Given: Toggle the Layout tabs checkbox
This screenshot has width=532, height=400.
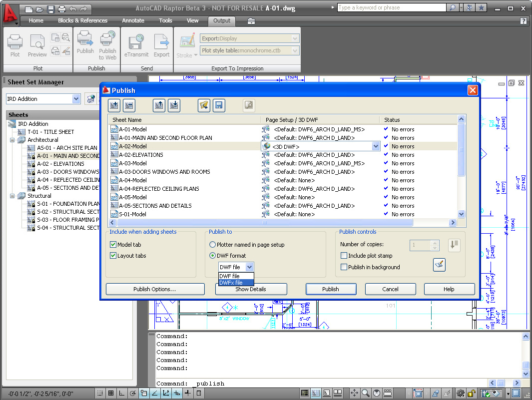Looking at the screenshot, I should pos(113,256).
